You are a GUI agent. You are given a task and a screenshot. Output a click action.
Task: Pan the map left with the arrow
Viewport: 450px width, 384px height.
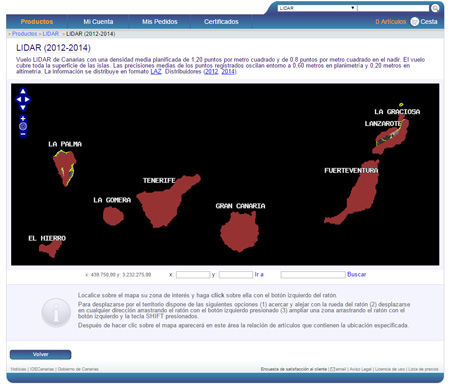(x=19, y=99)
